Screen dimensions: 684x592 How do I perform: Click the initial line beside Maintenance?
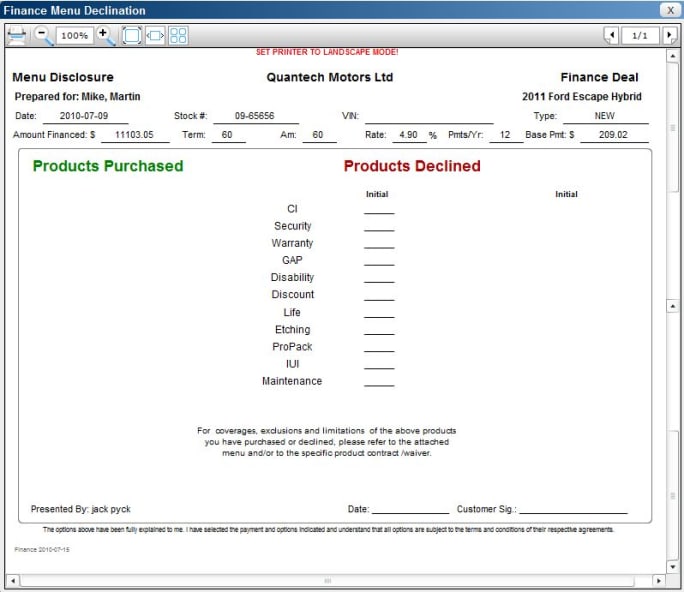click(x=379, y=383)
